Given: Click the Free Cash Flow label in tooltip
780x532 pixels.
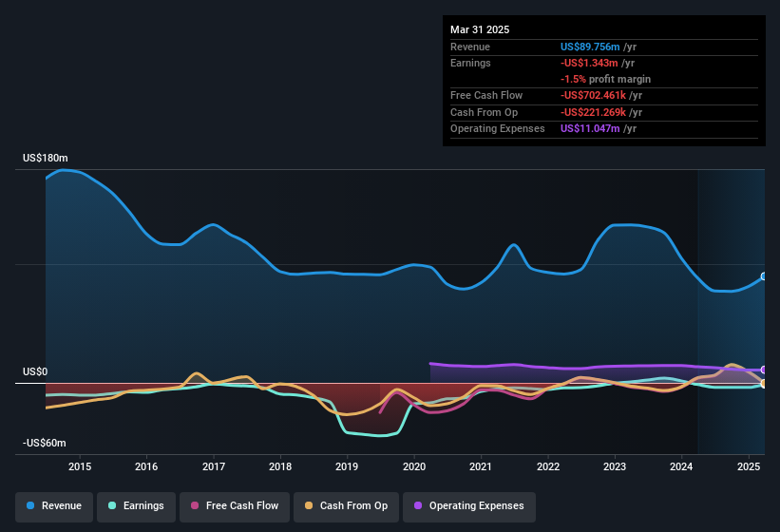Looking at the screenshot, I should pos(486,95).
